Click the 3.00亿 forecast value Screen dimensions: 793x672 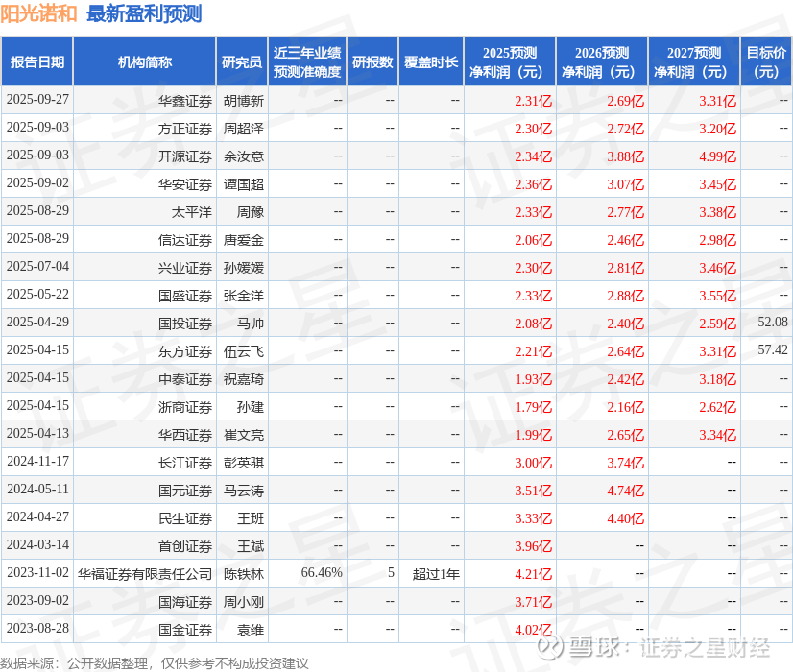coord(533,463)
